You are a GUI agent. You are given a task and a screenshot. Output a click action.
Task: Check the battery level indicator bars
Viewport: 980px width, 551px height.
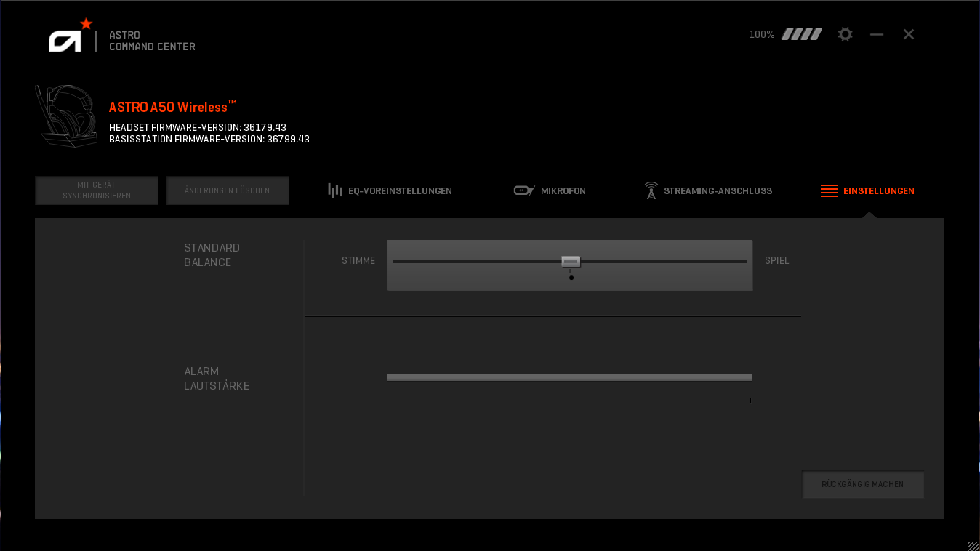[802, 34]
